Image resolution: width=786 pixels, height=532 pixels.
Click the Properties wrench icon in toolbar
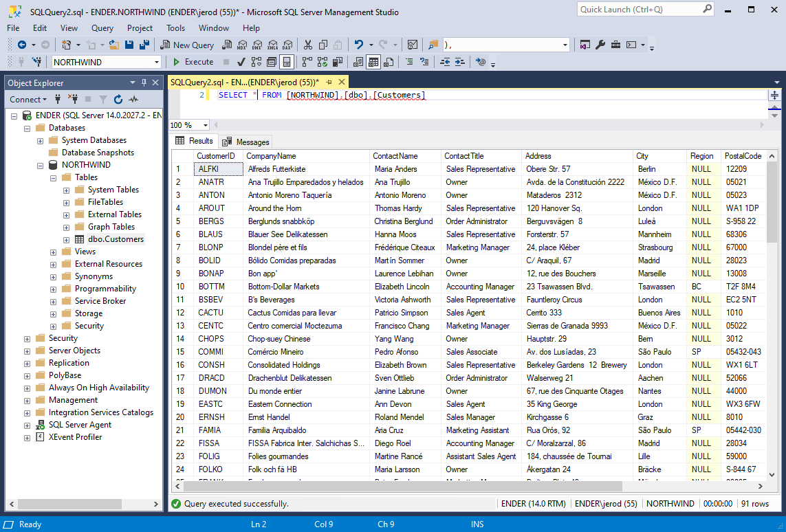pos(600,45)
